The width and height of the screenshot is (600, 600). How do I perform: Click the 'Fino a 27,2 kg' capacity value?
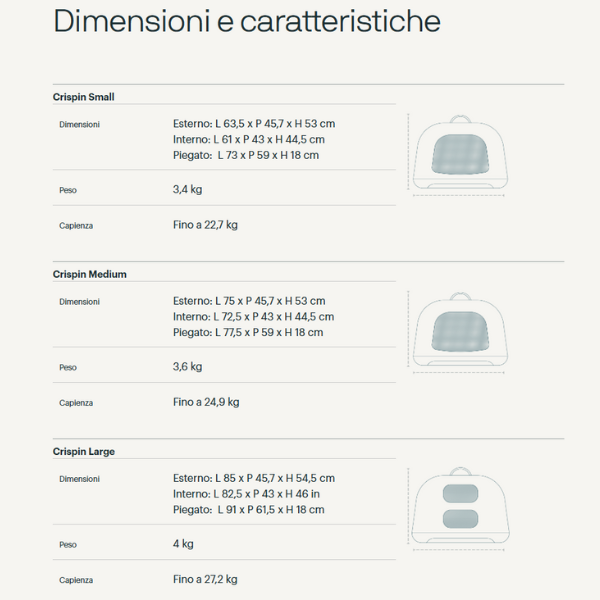(205, 579)
